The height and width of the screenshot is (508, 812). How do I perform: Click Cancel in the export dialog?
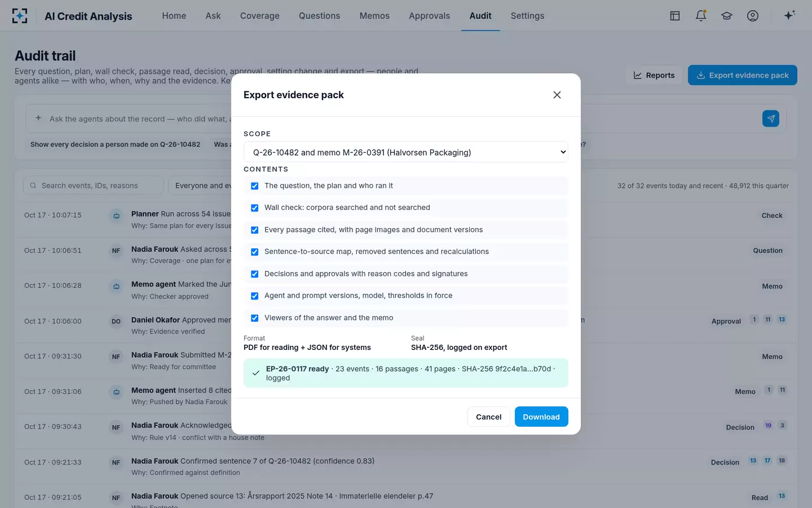[488, 417]
